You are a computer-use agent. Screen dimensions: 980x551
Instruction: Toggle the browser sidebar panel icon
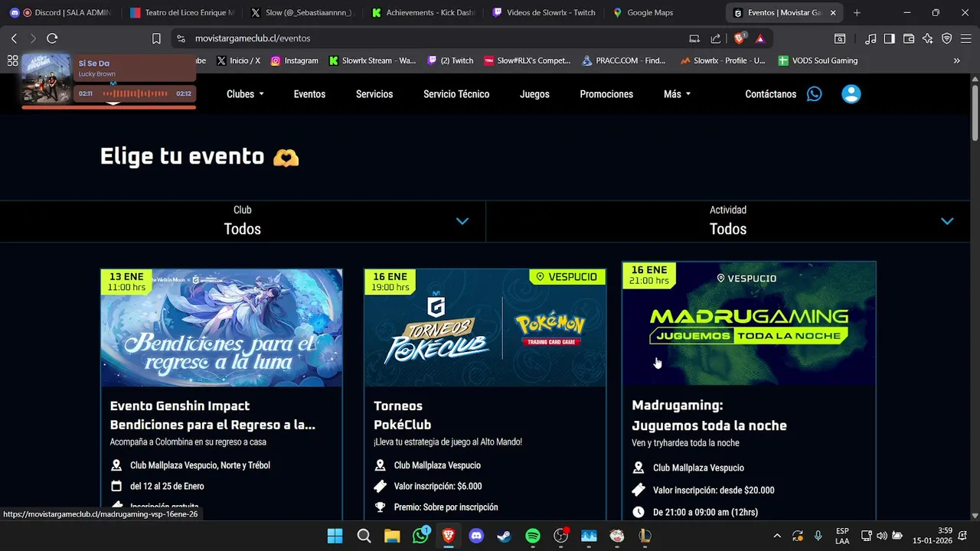[889, 38]
